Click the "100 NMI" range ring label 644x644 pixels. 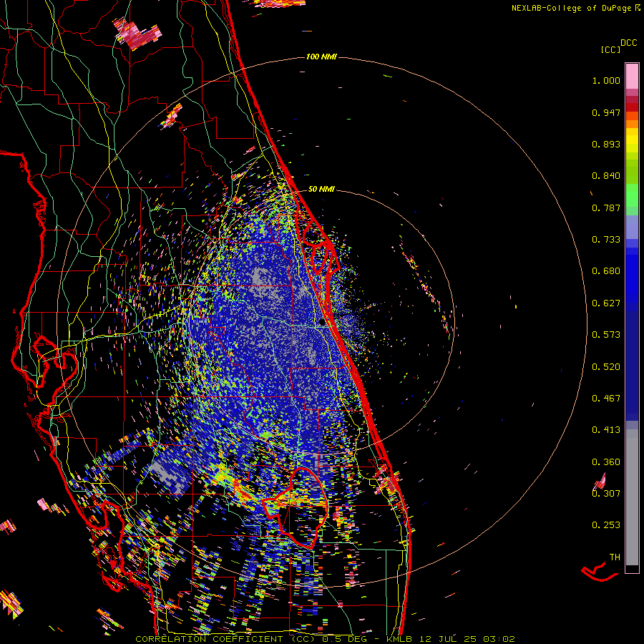321,57
